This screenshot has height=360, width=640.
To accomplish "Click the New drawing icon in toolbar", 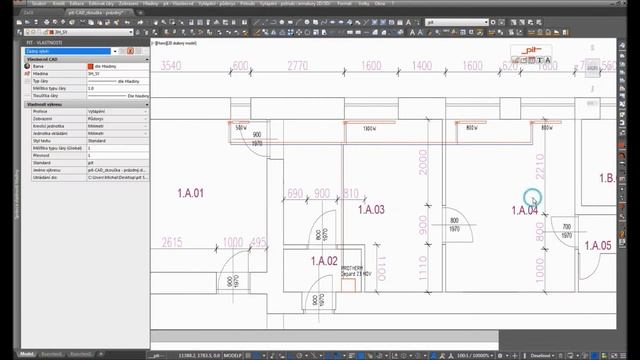I will pyautogui.click(x=19, y=22).
